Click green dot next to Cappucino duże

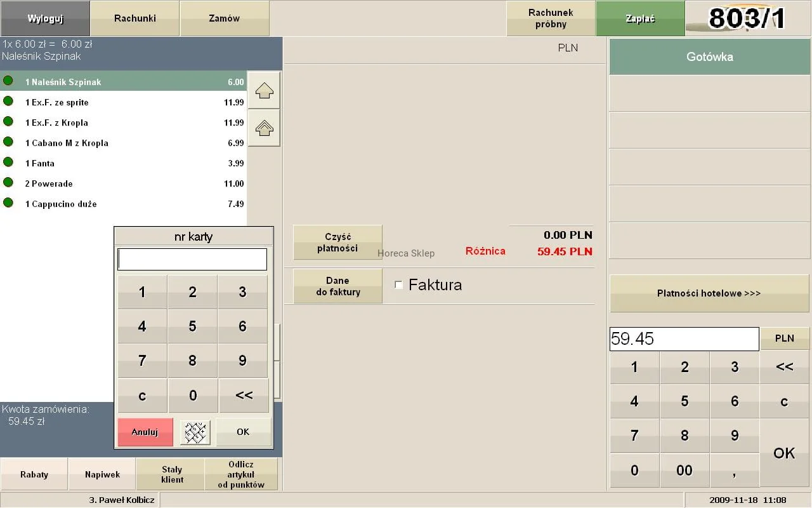tap(8, 203)
